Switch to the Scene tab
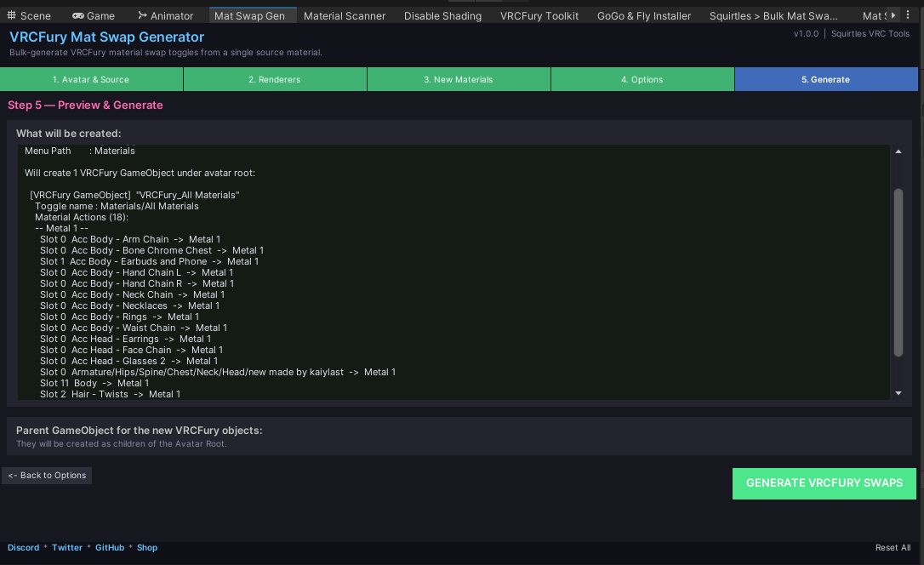This screenshot has height=565, width=924. point(29,16)
